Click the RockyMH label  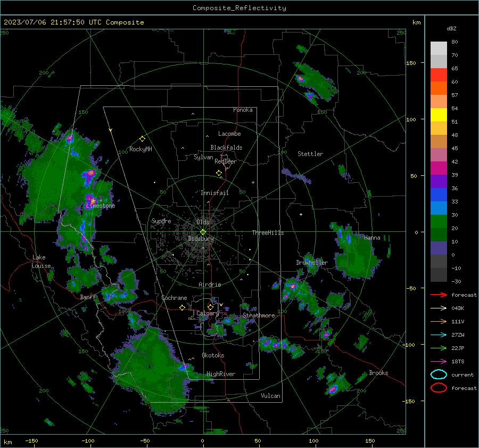point(141,149)
